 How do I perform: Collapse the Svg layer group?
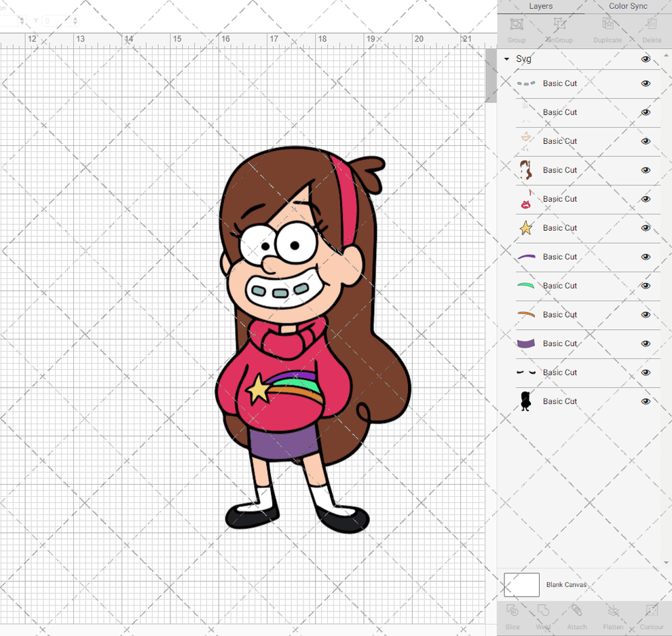point(506,59)
